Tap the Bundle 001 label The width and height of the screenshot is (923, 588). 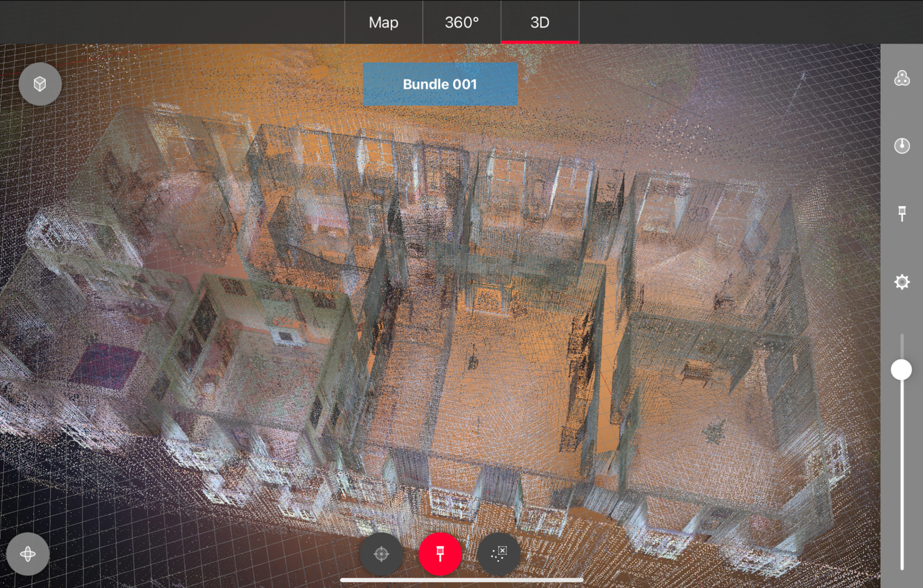pos(440,84)
